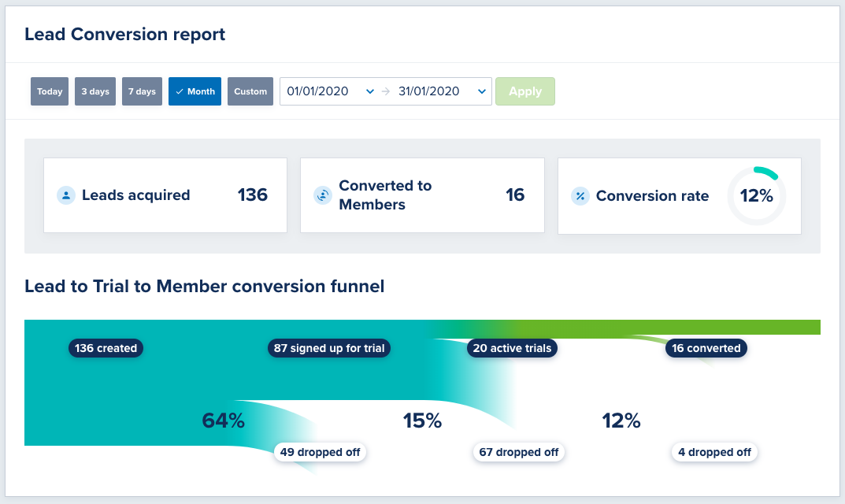Click the 4 dropped off label
845x504 pixels.
pos(714,452)
